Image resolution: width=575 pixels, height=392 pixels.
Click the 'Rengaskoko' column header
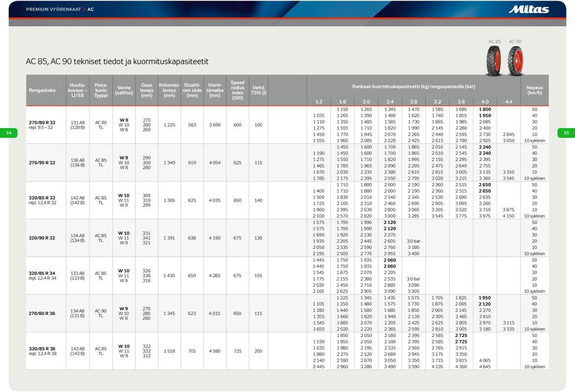click(x=42, y=90)
